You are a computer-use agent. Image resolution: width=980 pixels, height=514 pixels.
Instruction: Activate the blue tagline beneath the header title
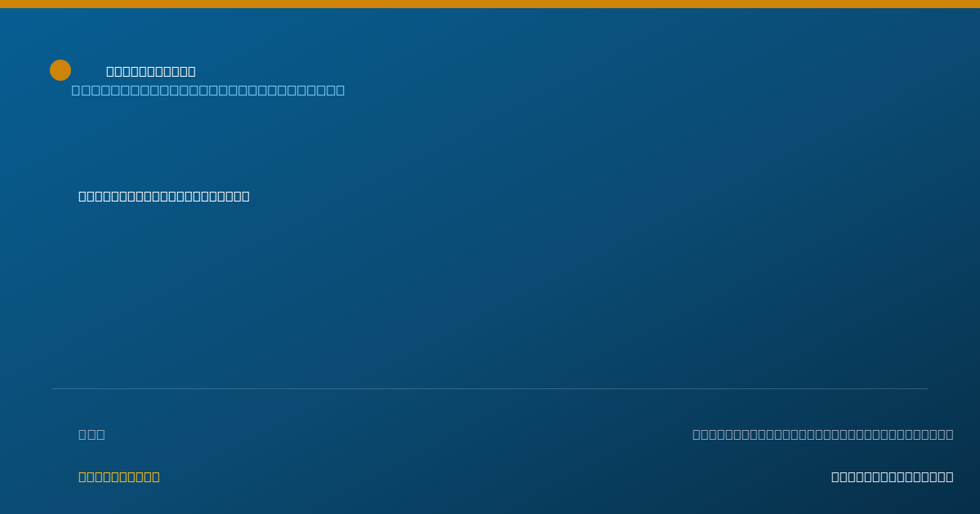point(208,90)
